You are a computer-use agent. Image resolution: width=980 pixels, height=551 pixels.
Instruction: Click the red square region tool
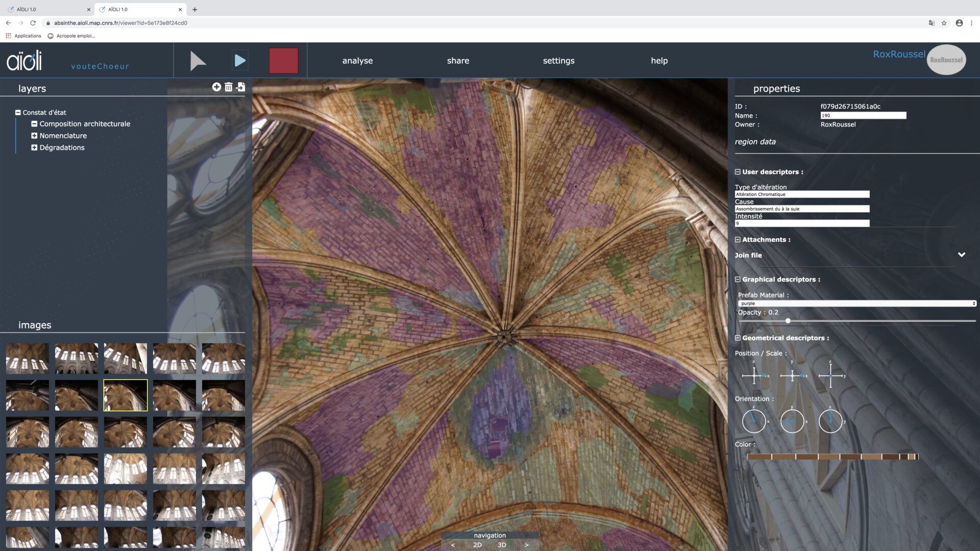(x=284, y=61)
